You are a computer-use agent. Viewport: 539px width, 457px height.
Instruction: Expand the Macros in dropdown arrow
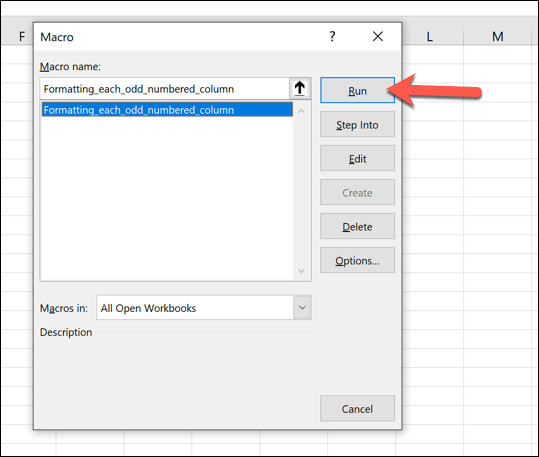(x=302, y=307)
